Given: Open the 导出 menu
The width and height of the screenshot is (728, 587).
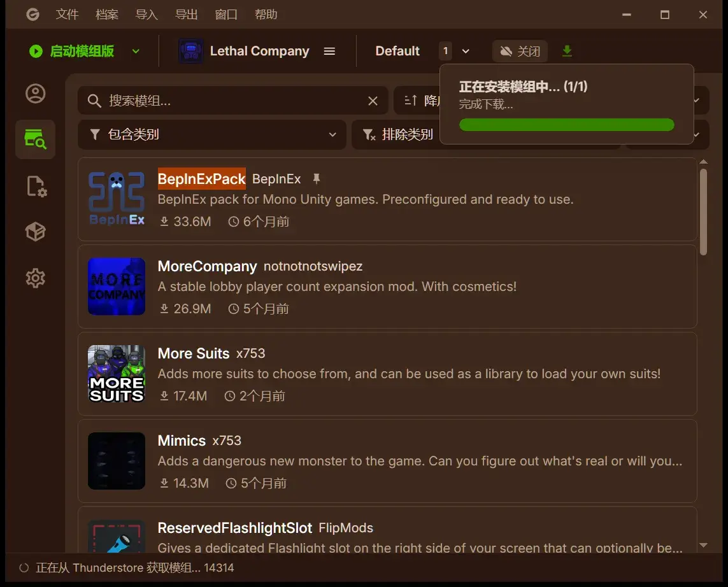Looking at the screenshot, I should [187, 15].
